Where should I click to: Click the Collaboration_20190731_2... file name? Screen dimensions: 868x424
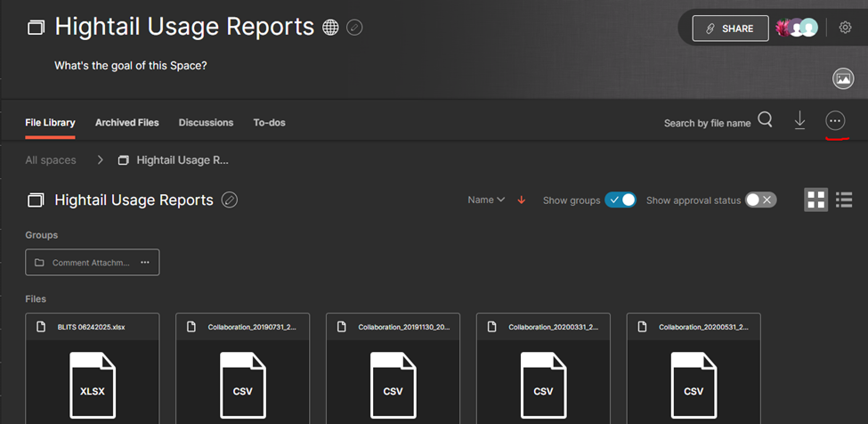tap(253, 327)
